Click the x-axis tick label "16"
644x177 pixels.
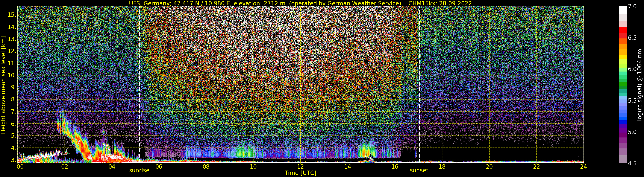[x=395, y=167]
